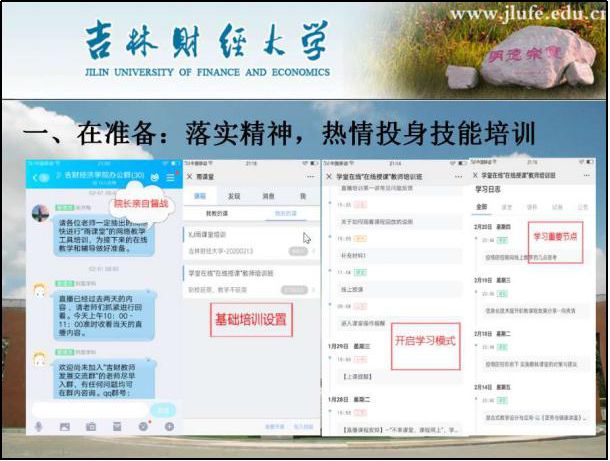This screenshot has width=610, height=461.
Task: Open the hamburger menu in QQ group header
Action: [171, 177]
